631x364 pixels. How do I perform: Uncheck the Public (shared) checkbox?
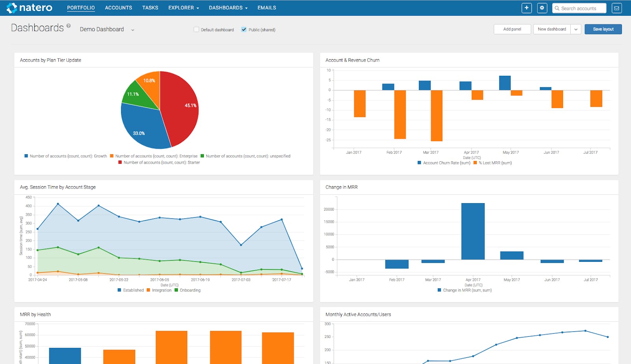(x=244, y=30)
